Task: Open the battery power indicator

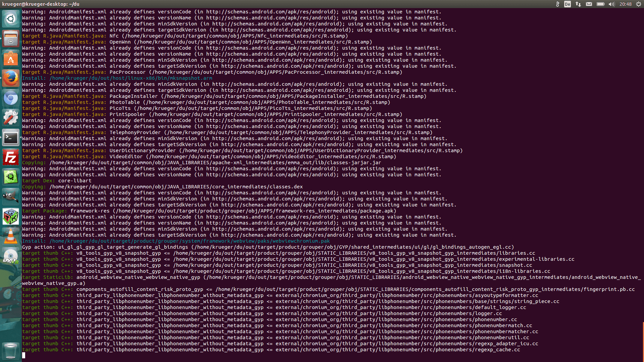Action: (x=600, y=4)
